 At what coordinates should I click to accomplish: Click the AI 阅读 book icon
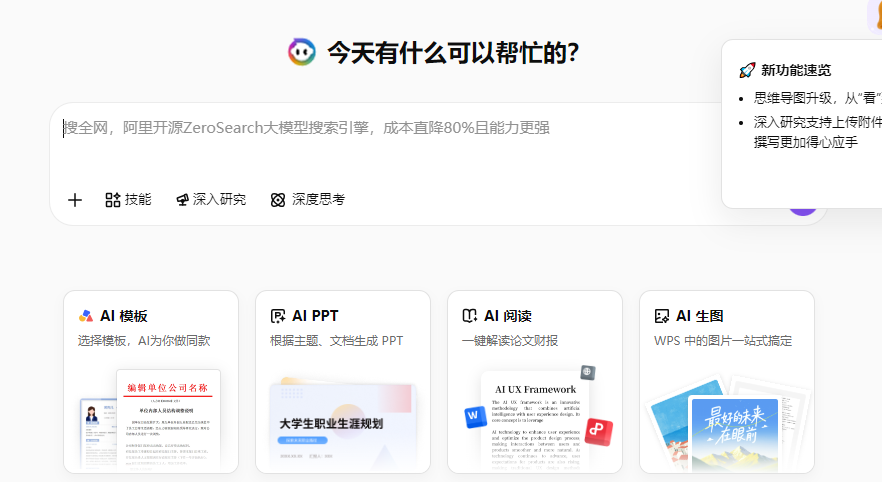[470, 316]
